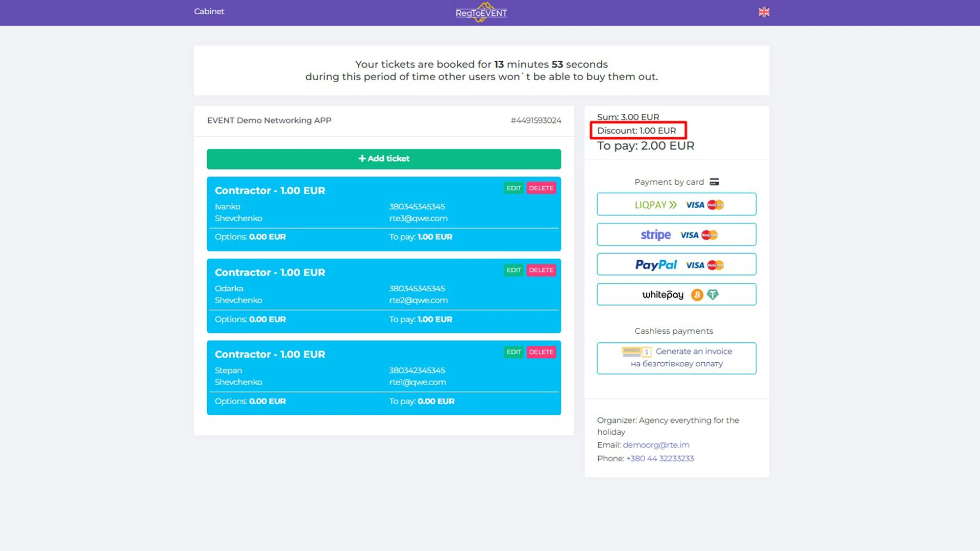Delete Stepan Shevchenko's ticket
Screen dimensions: 980x551
tap(541, 352)
